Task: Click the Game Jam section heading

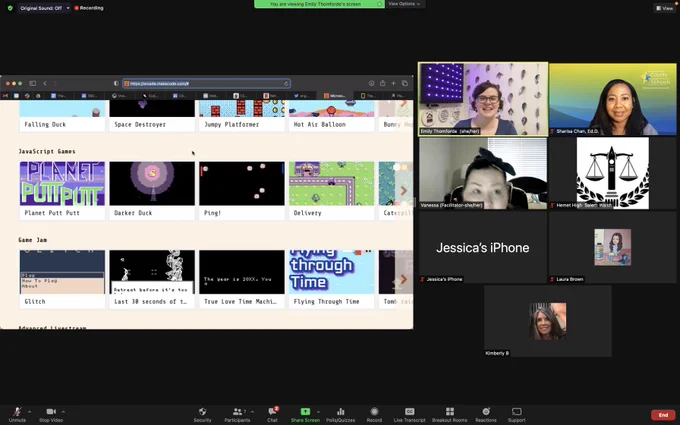Action: pyautogui.click(x=33, y=240)
